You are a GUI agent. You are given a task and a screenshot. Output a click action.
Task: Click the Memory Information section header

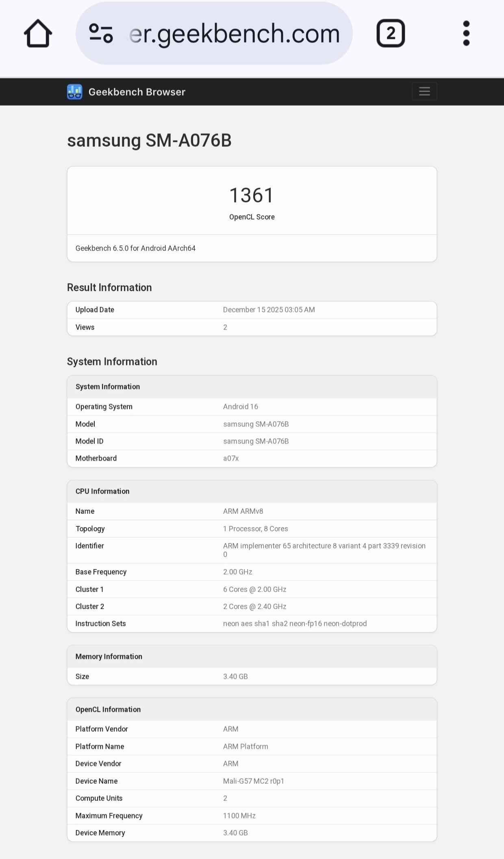coord(109,657)
